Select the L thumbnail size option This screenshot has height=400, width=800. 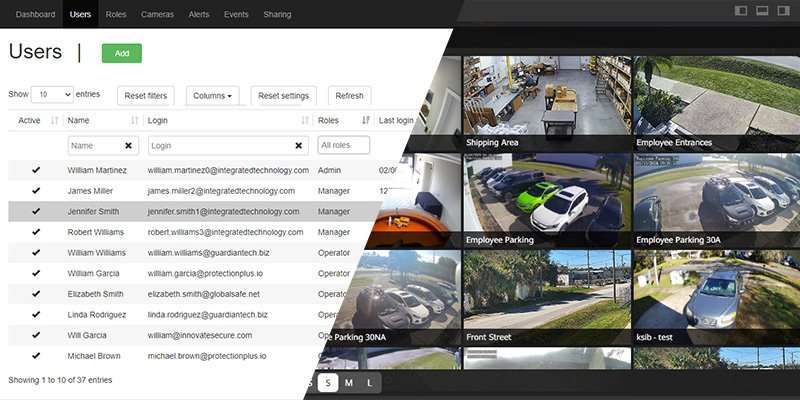369,383
